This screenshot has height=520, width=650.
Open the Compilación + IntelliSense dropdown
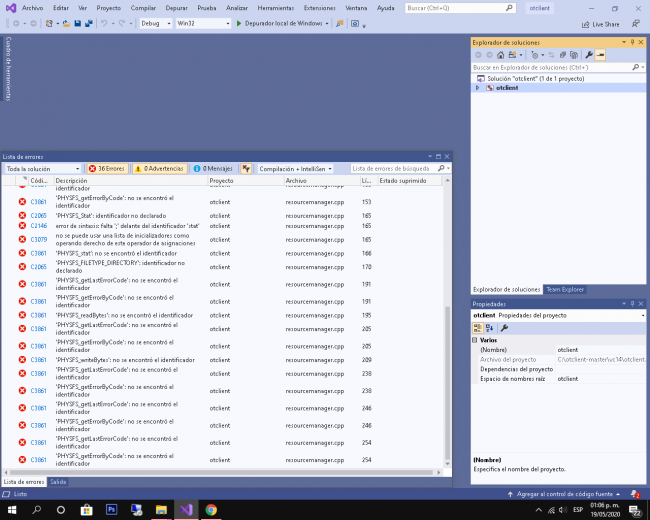(x=295, y=169)
